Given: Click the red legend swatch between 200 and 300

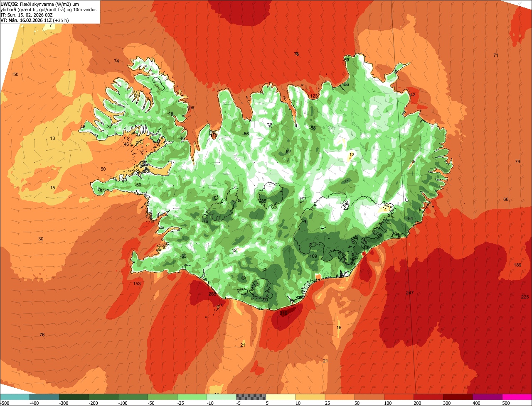Looking at the screenshot, I should point(428,397).
